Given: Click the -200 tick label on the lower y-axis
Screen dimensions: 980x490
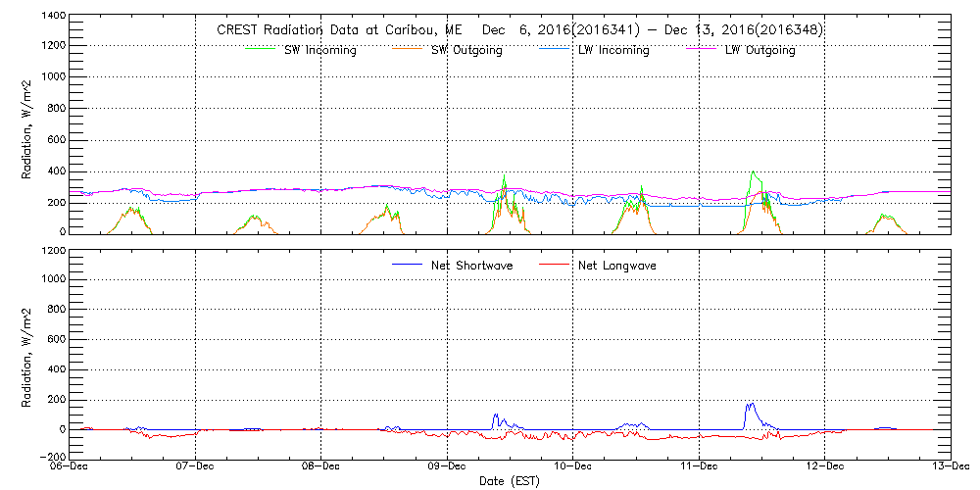Looking at the screenshot, I should click(x=52, y=457).
